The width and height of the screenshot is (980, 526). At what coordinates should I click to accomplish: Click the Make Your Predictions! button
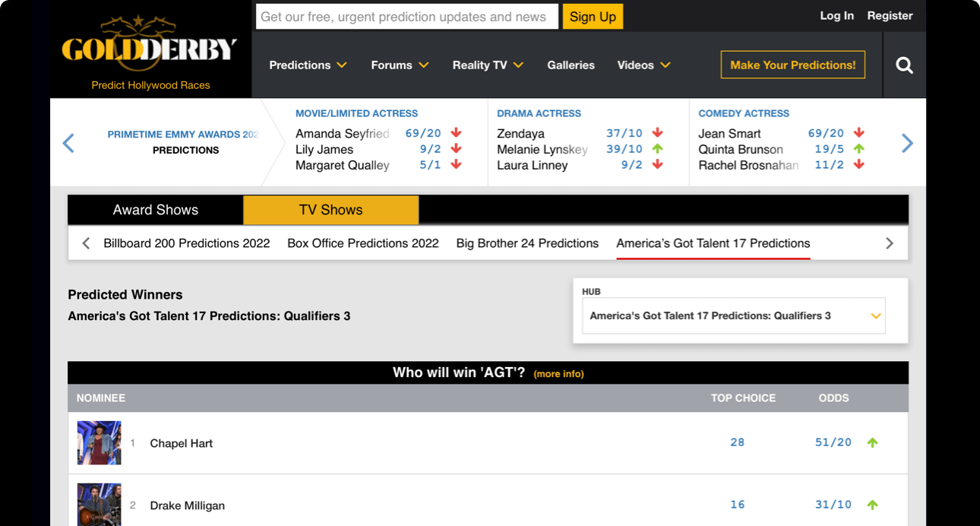point(793,65)
